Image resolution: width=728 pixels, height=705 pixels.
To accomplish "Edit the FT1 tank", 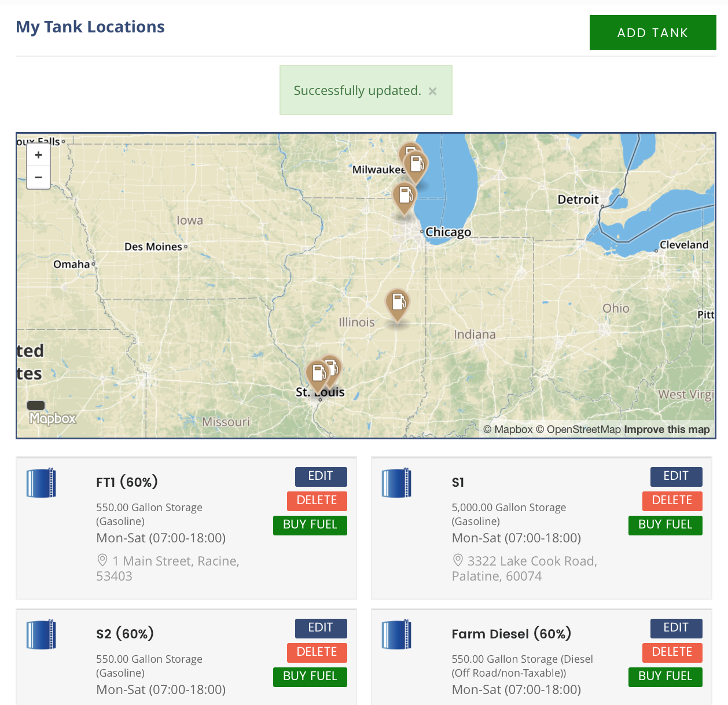I will click(321, 476).
